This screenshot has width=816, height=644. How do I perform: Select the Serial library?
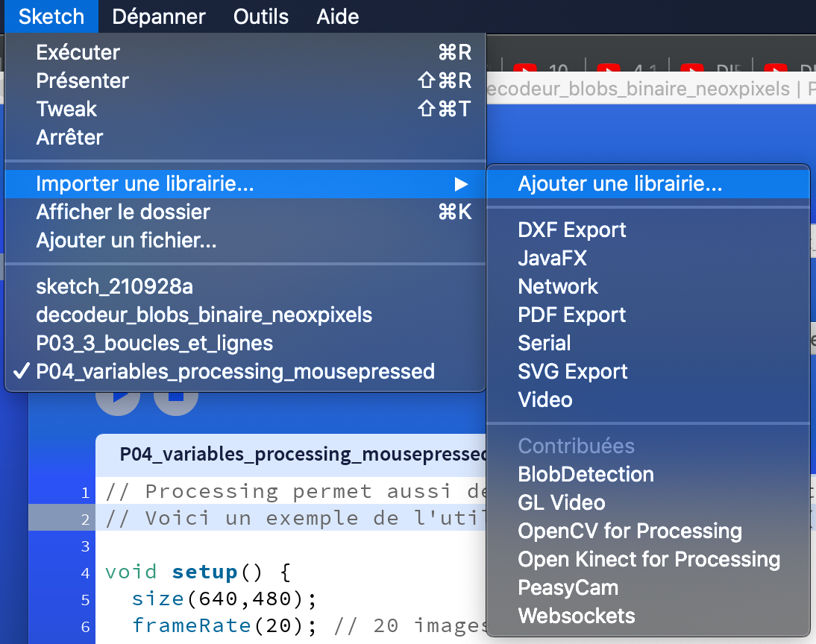pos(544,344)
